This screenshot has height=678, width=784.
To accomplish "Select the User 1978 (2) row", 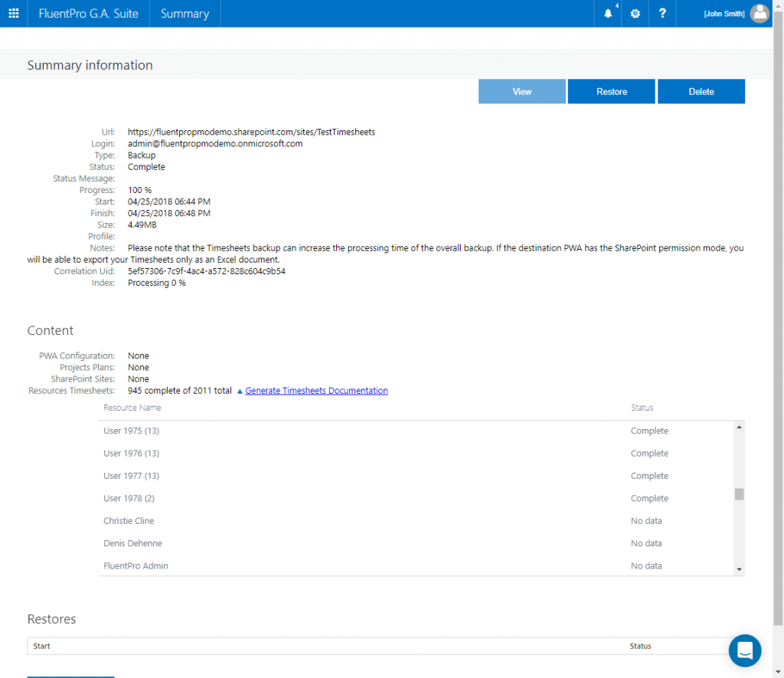I will (416, 499).
